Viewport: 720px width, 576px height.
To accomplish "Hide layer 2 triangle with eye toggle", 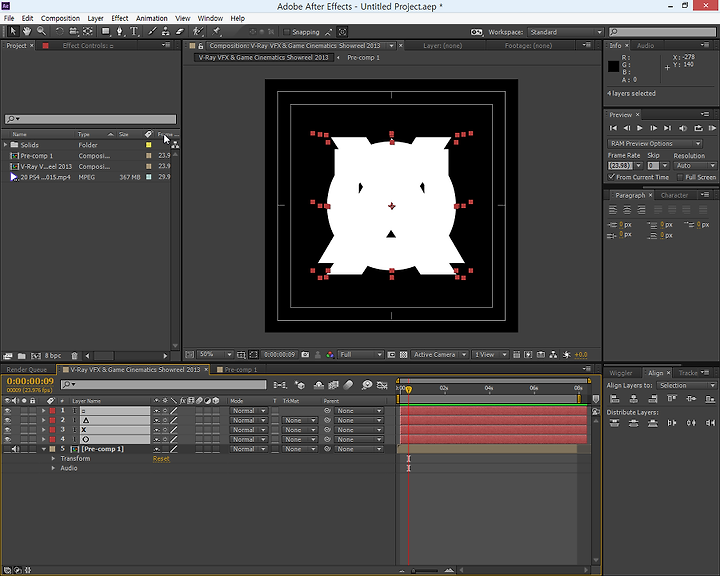I will pos(7,420).
